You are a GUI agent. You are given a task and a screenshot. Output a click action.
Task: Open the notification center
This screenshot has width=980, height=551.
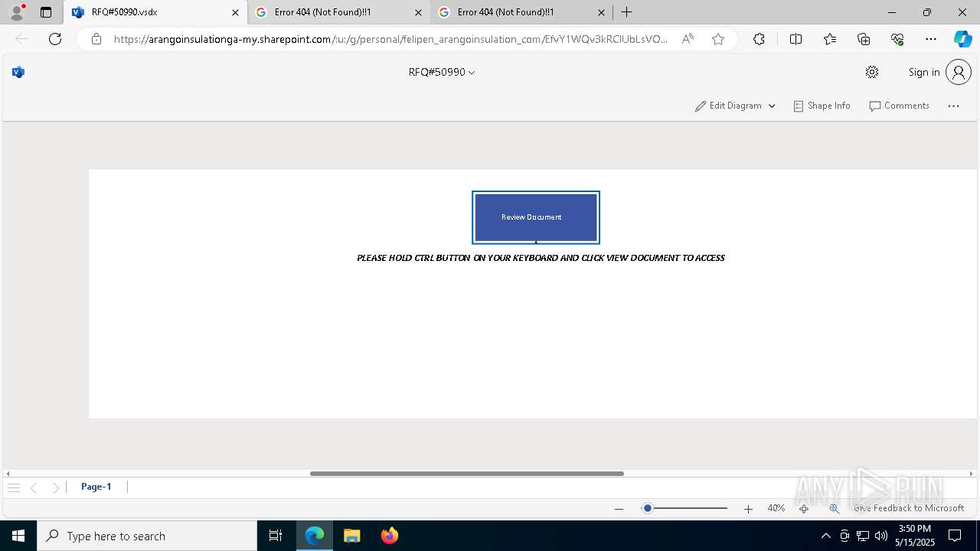955,536
